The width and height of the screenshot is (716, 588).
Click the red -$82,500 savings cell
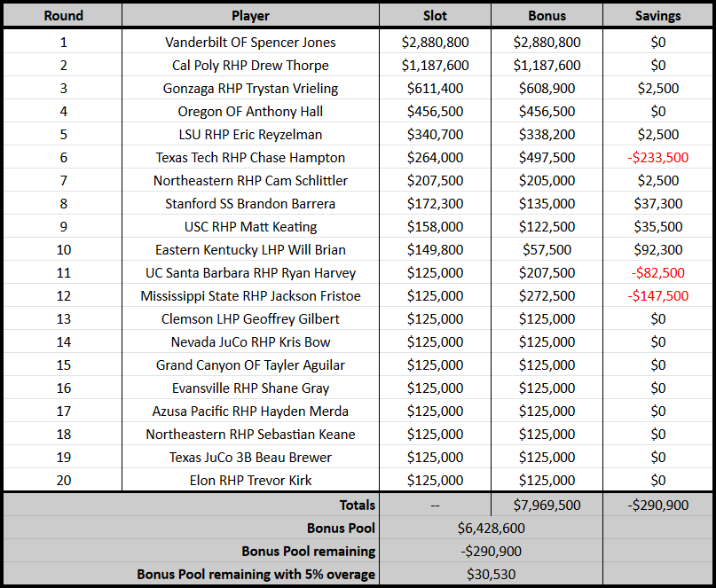click(x=658, y=272)
